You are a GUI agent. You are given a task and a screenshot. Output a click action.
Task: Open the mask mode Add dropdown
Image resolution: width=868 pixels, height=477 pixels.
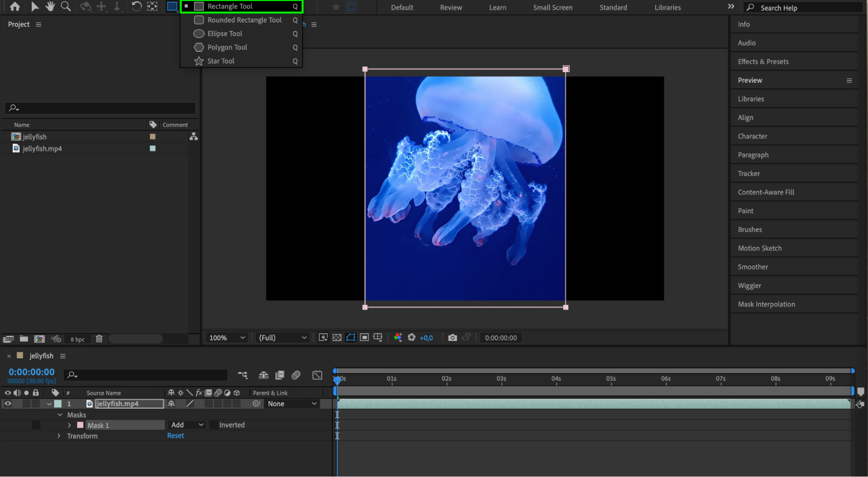pos(187,425)
